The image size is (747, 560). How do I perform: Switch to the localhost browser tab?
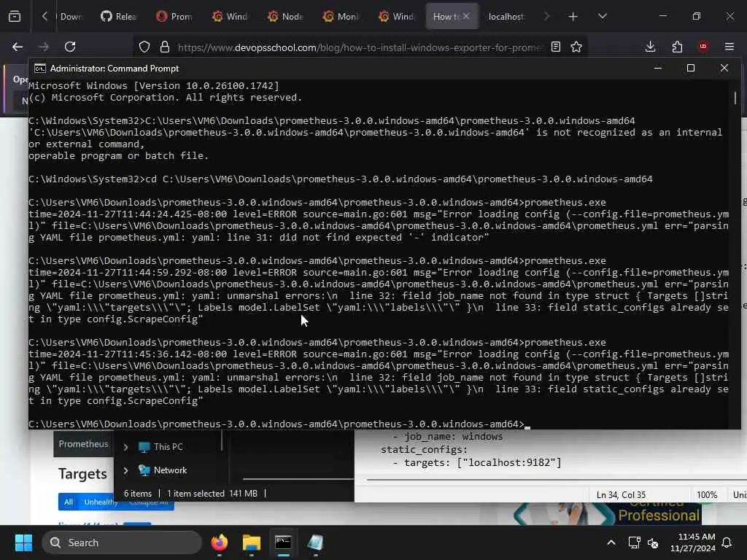click(x=506, y=17)
